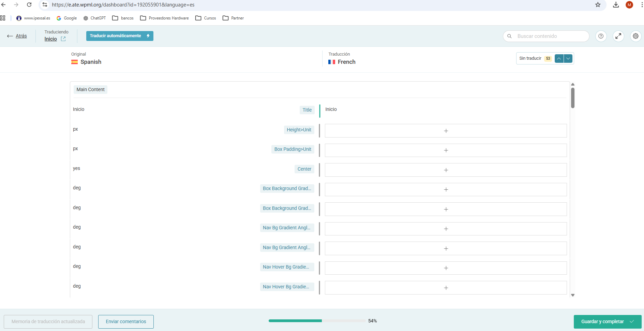Click the original text 'yes'
Viewport: 644px width, 331px height.
(76, 168)
